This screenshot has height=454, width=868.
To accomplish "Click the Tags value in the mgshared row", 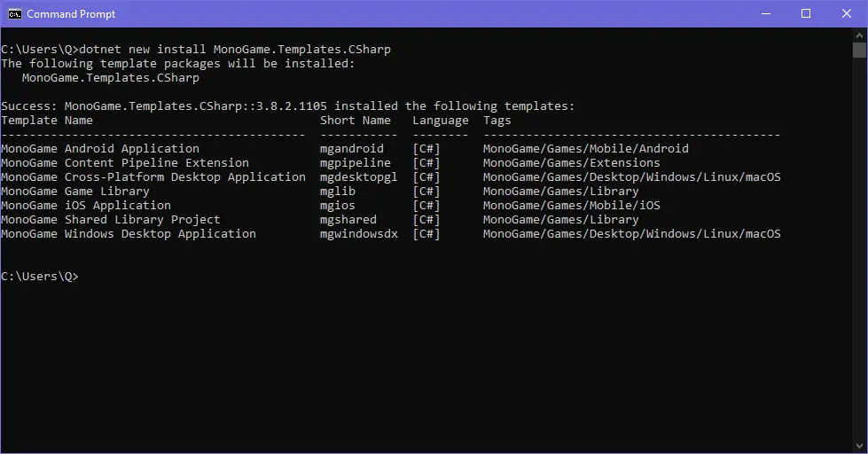I will click(x=560, y=220).
